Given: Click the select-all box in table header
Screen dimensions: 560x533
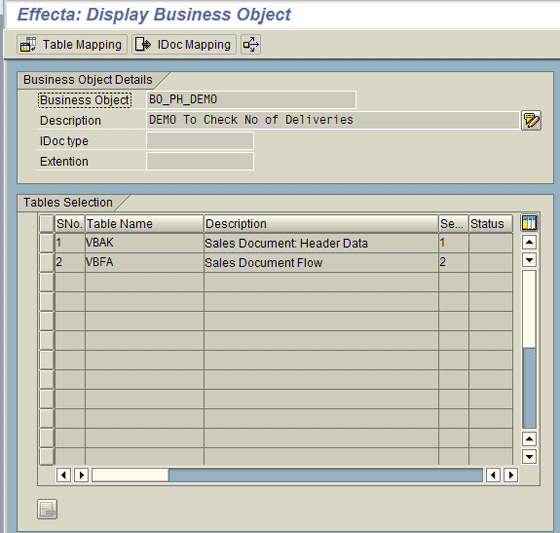Looking at the screenshot, I should click(x=46, y=224).
